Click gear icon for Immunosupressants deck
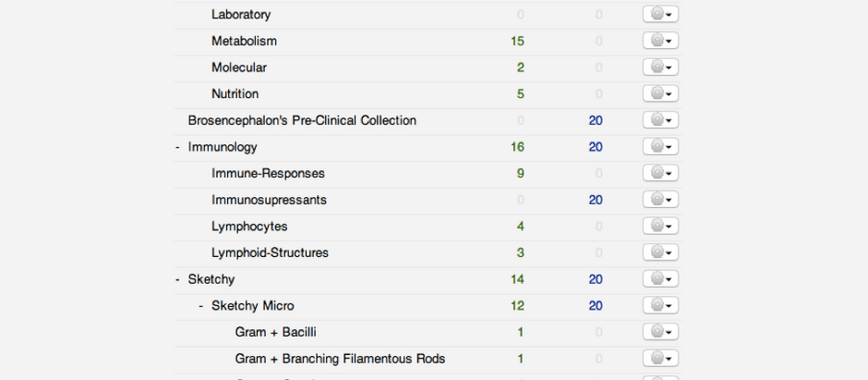The image size is (868, 380). (660, 200)
